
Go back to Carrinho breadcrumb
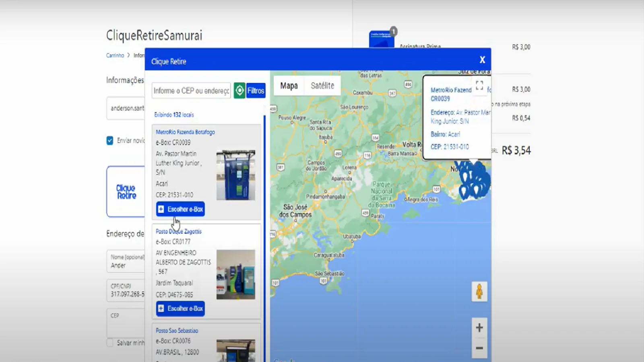tap(115, 56)
